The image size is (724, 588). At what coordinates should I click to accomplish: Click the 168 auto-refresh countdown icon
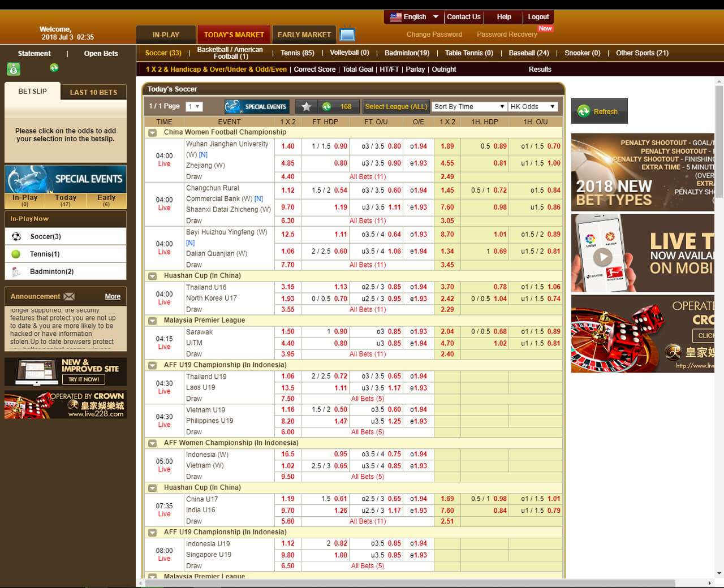click(326, 106)
